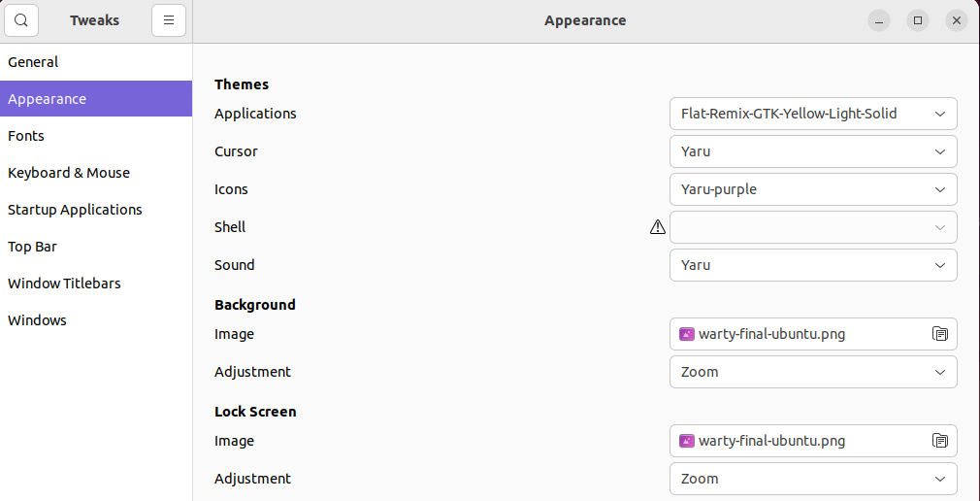Open the hamburger menu button
The image size is (980, 501).
pyautogui.click(x=169, y=20)
